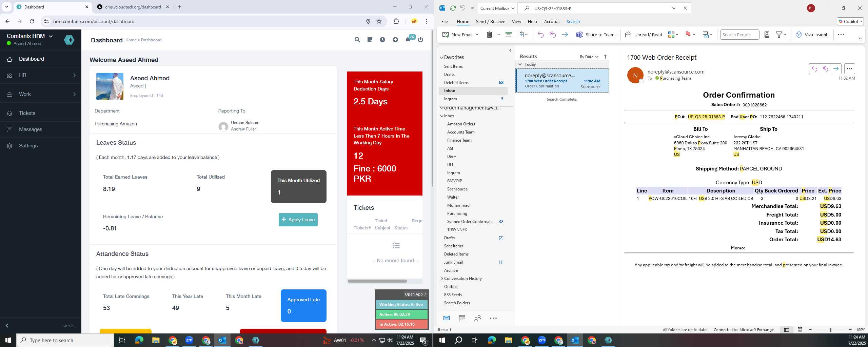The width and height of the screenshot is (868, 347).
Task: Click New Email button
Action: pos(458,35)
